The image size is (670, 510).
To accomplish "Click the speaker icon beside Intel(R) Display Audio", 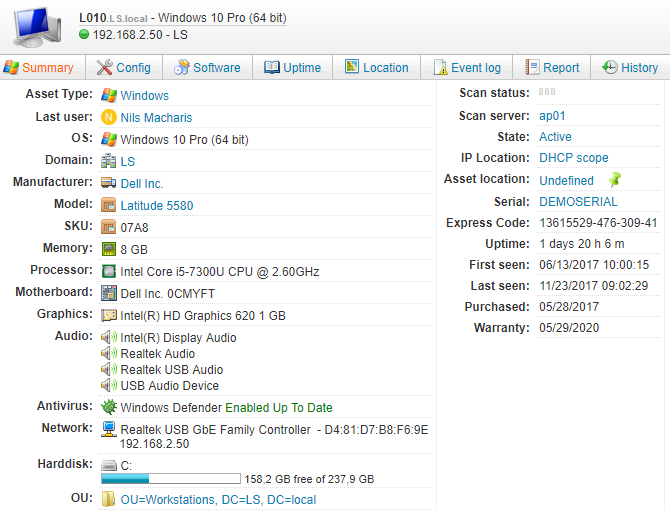I will tap(109, 337).
